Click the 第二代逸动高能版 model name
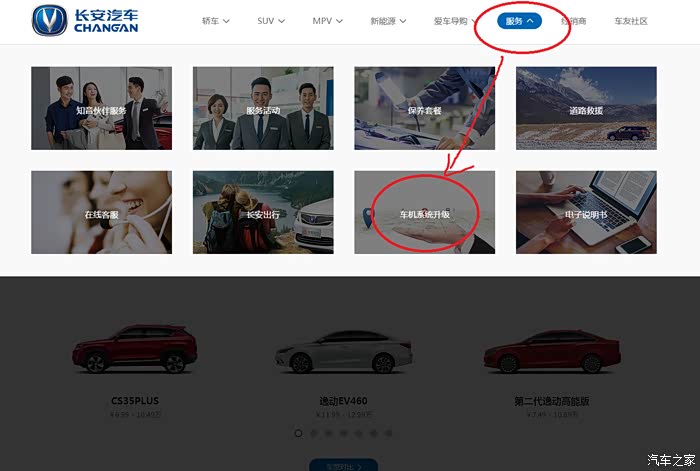700x471 pixels. coord(552,401)
